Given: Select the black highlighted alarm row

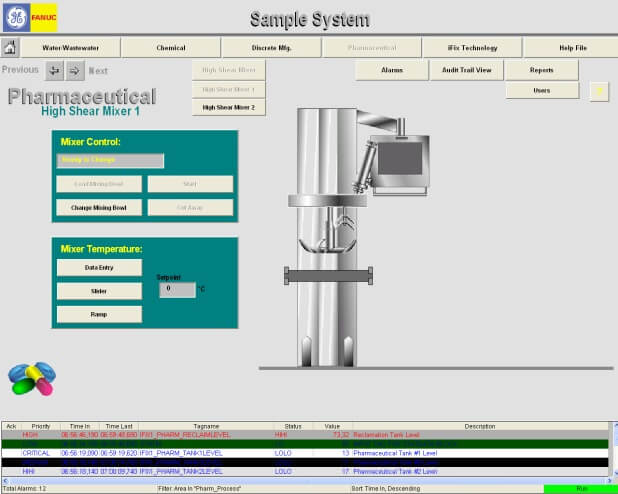Looking at the screenshot, I should (305, 462).
